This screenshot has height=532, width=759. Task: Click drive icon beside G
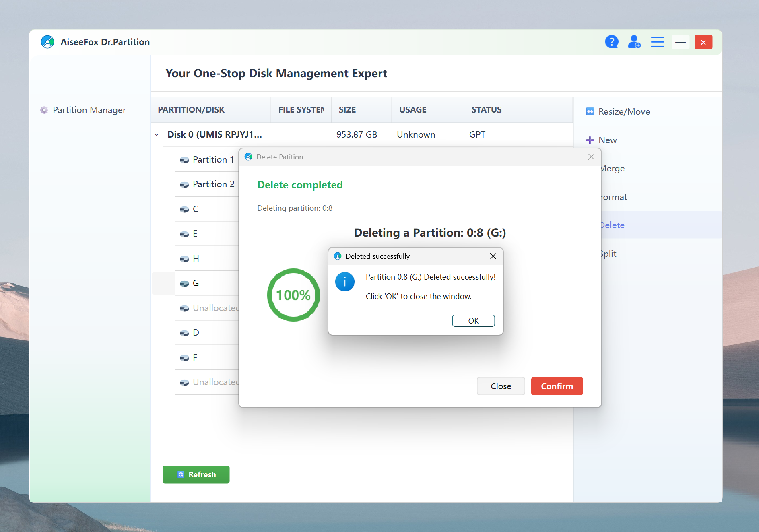(x=184, y=284)
